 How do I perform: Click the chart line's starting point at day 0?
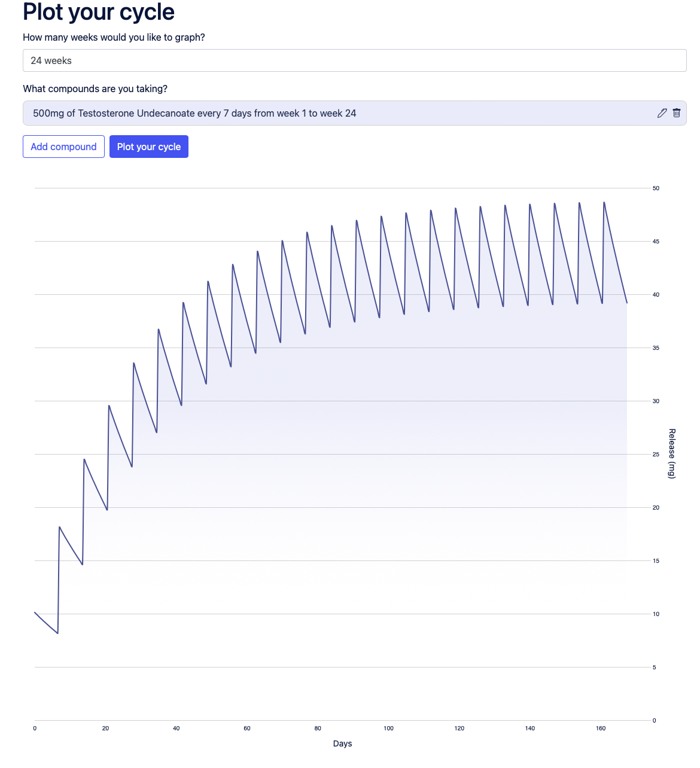[x=35, y=612]
